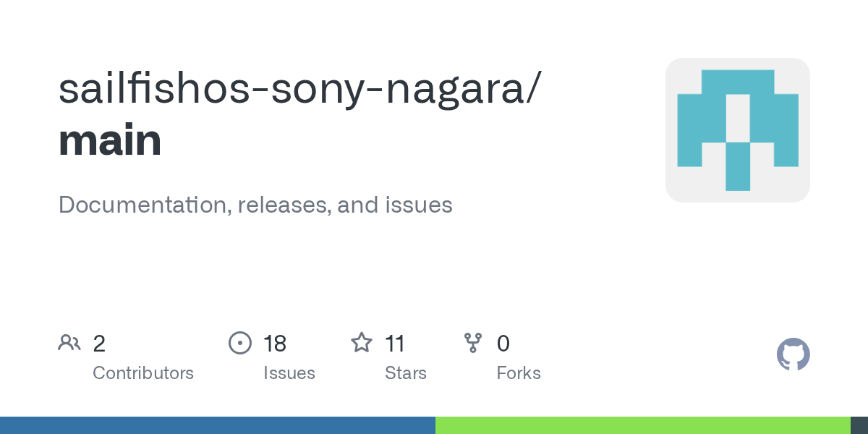
Task: Select the repository description text
Action: click(x=255, y=205)
